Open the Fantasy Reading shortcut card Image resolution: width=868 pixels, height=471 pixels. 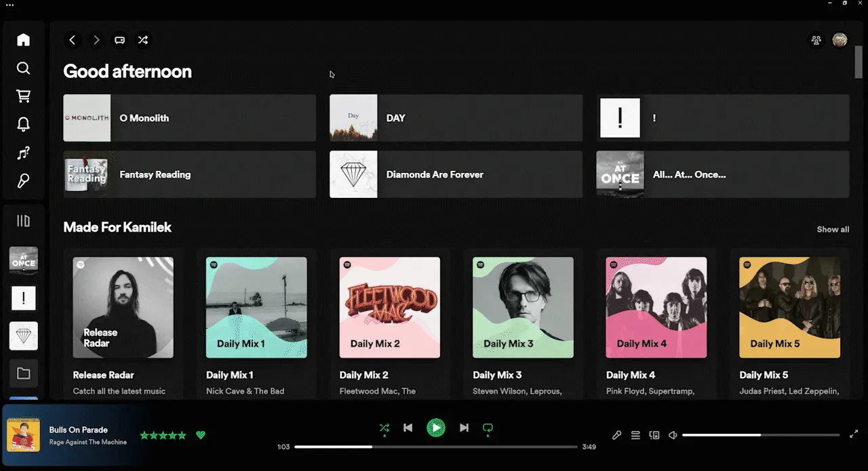190,174
